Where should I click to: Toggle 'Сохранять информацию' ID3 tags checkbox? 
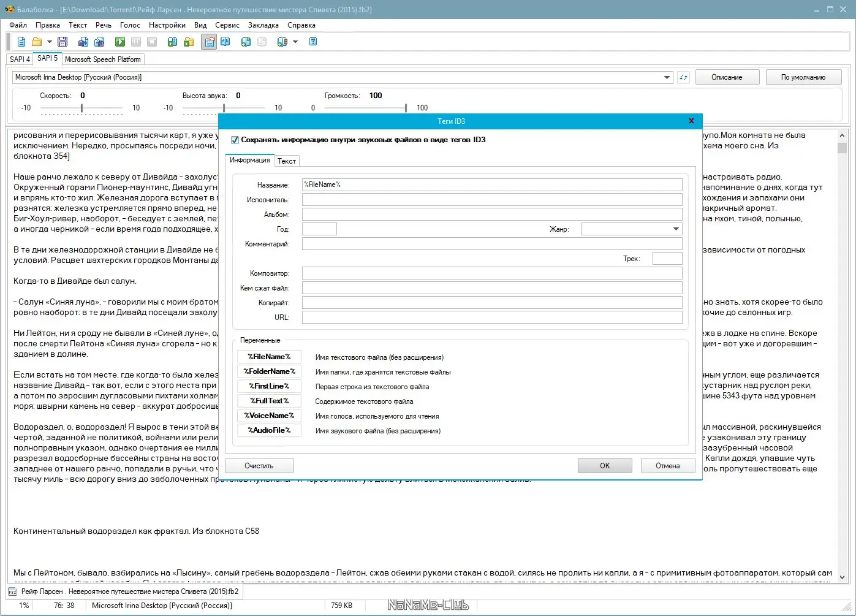[x=235, y=140]
